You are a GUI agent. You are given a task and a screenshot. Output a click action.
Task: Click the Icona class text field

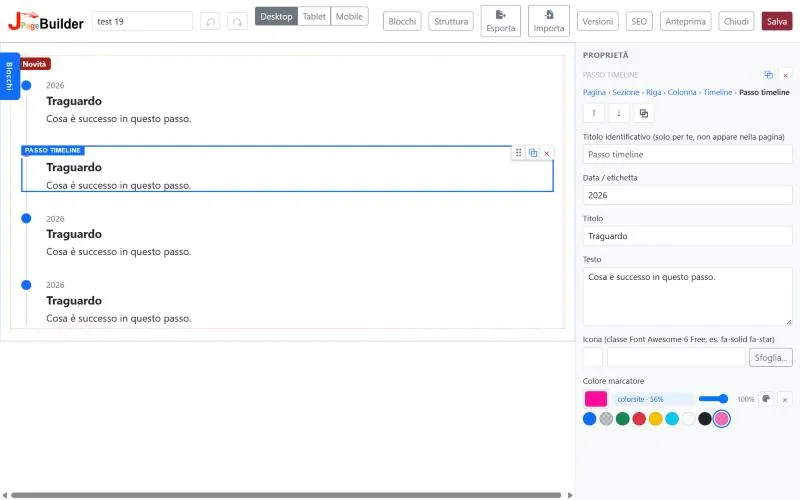click(x=676, y=358)
